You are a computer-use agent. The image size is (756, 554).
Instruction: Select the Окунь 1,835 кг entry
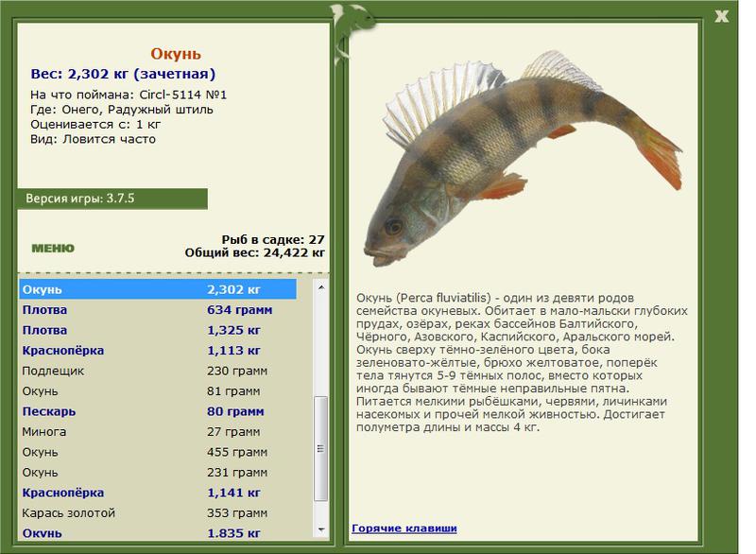[x=158, y=532]
